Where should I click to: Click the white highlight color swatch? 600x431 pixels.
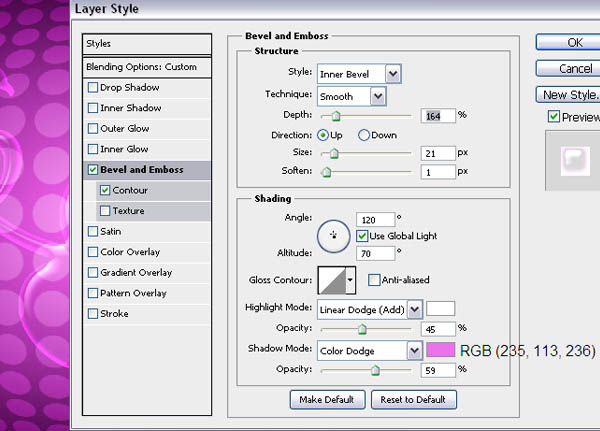441,309
